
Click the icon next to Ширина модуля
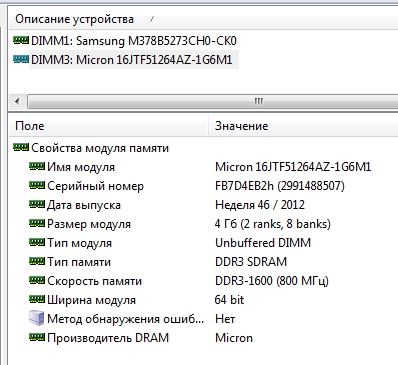tap(37, 299)
